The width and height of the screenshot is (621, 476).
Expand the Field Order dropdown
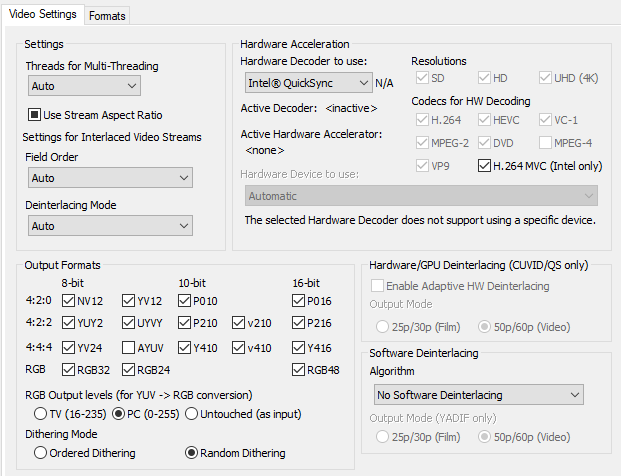[109, 178]
